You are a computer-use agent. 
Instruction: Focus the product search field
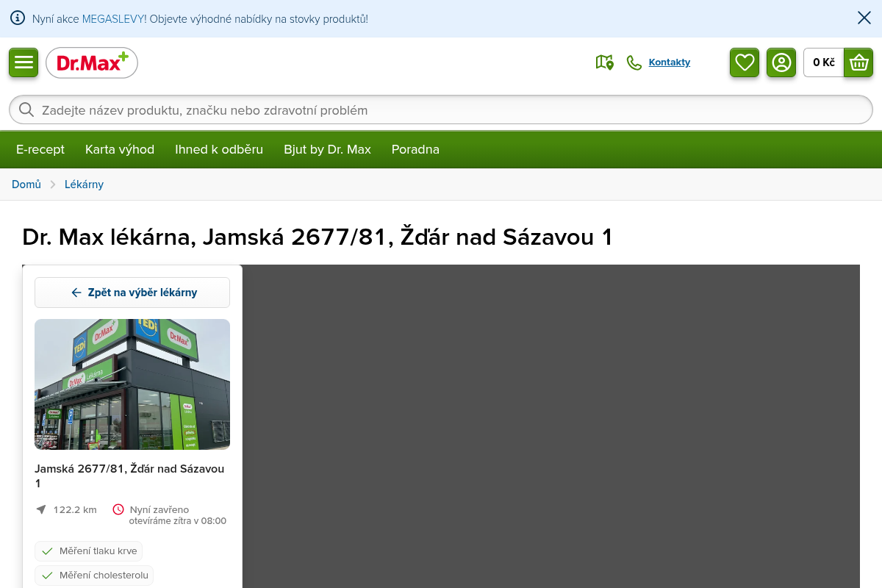[441, 110]
